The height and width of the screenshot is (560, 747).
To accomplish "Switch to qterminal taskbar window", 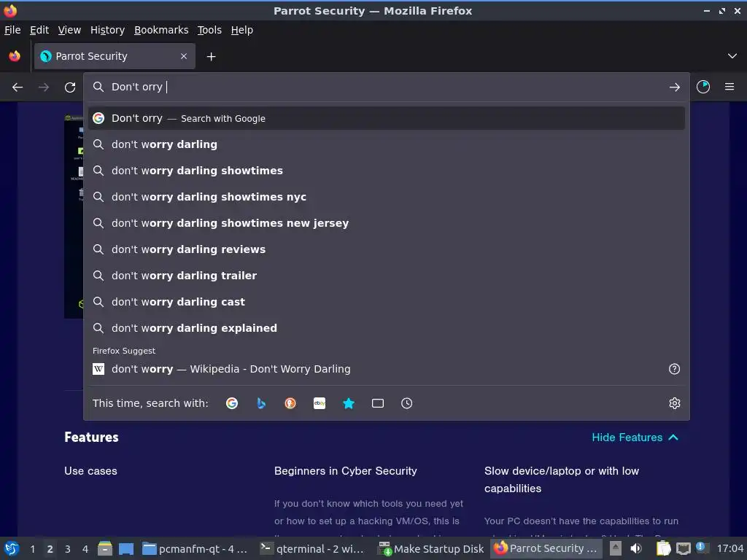I will point(312,548).
